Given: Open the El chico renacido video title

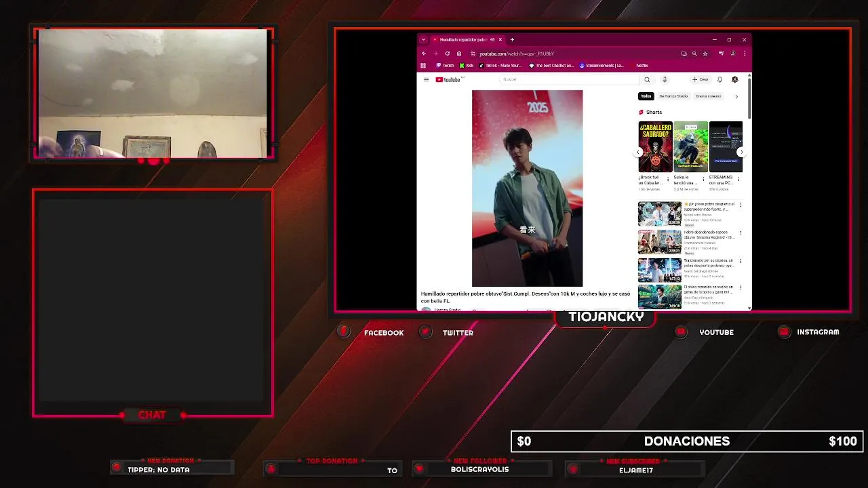Looking at the screenshot, I should click(709, 289).
